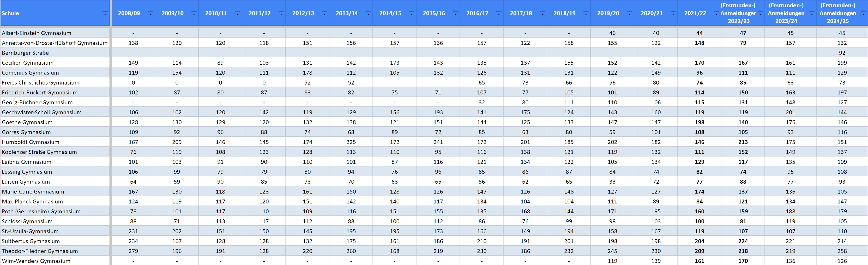Open filter on 2018/19 header

coord(586,13)
